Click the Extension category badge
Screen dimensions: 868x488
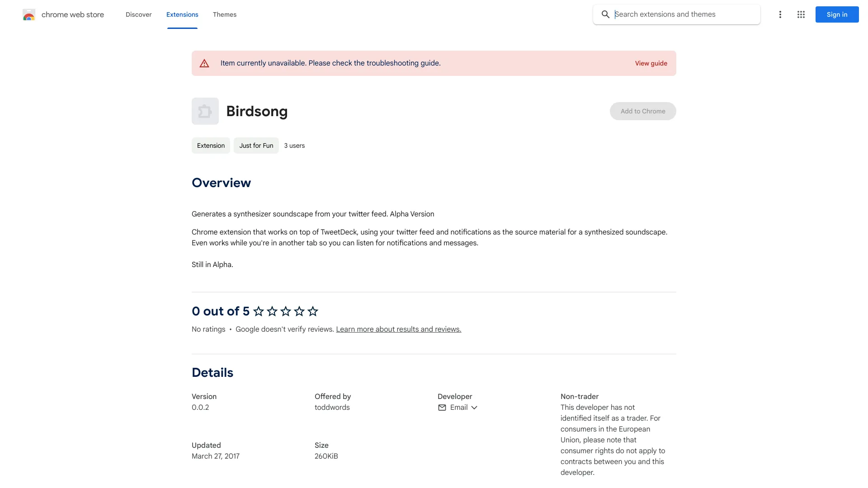pyautogui.click(x=210, y=145)
